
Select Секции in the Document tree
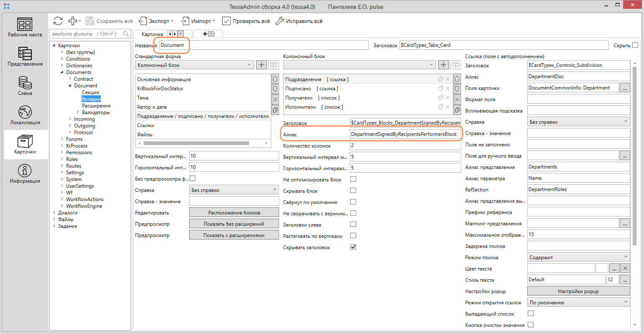90,92
